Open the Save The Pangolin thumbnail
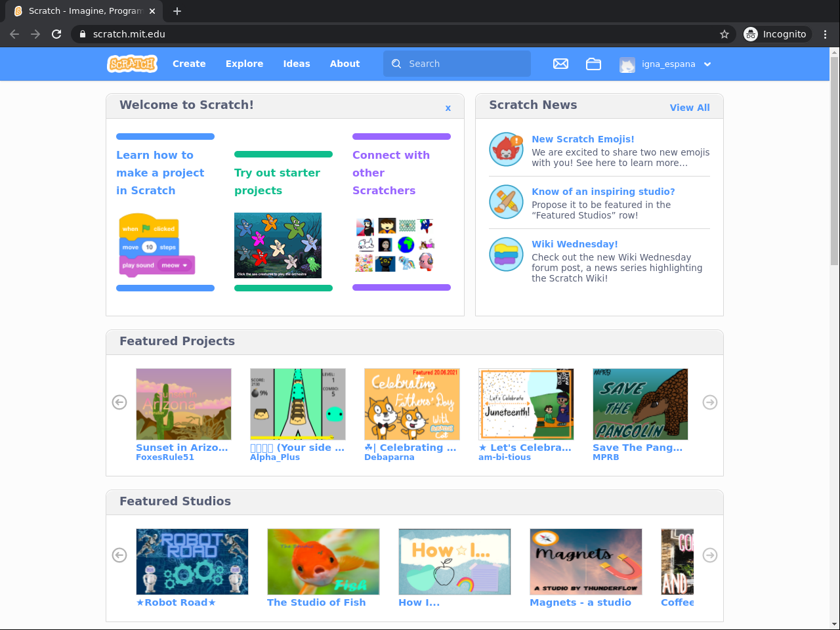Screen dimensions: 840x630 [640, 404]
